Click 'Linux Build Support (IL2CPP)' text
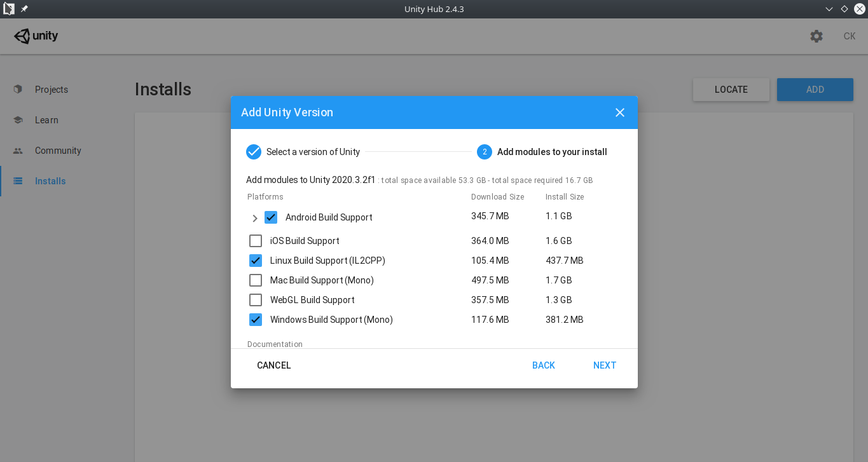868x462 pixels. click(327, 261)
